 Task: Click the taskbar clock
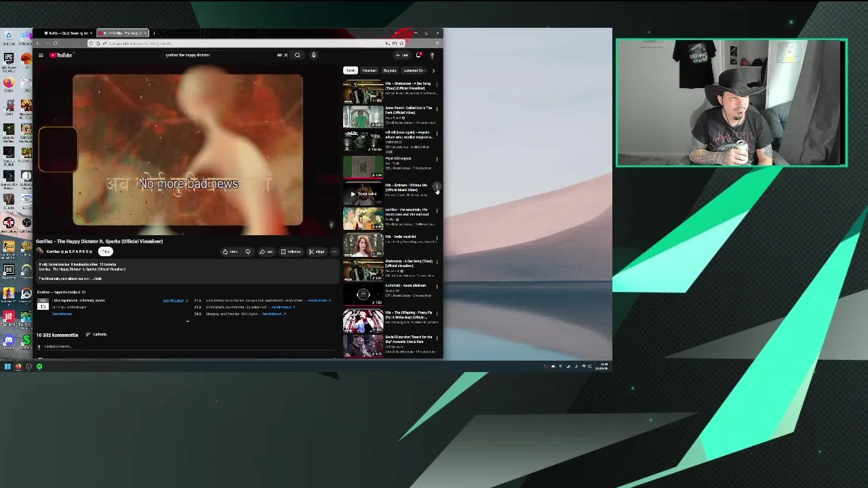click(601, 367)
